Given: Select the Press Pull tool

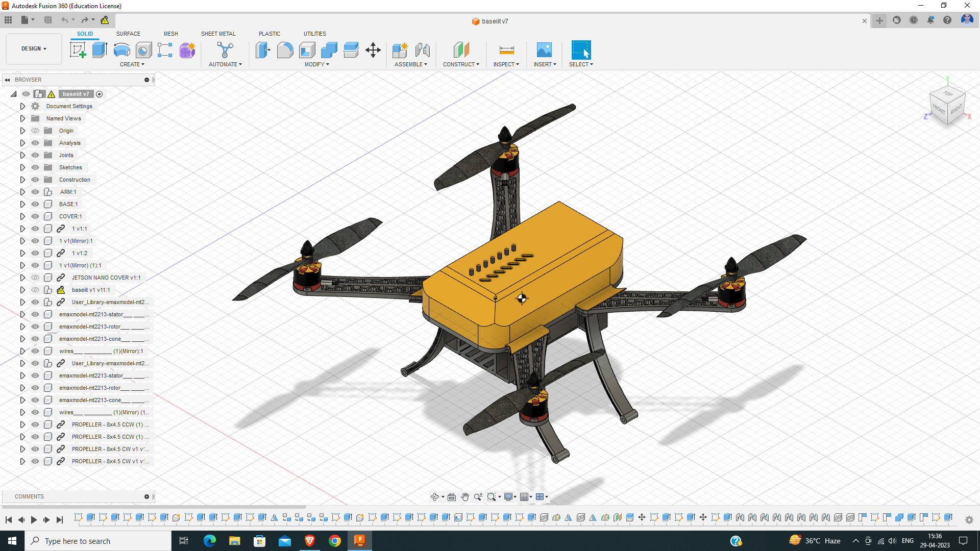Looking at the screenshot, I should click(263, 50).
